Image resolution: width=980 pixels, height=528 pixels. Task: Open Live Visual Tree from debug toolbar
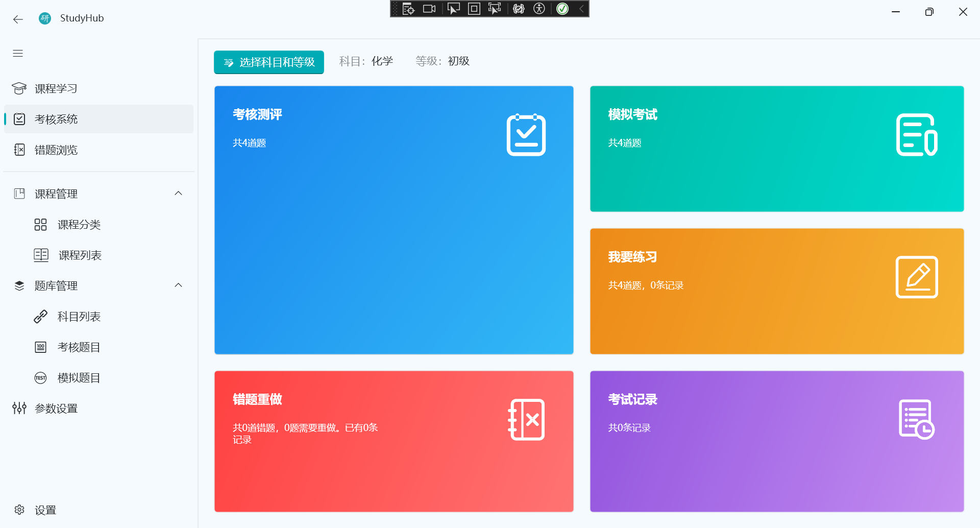coord(408,9)
